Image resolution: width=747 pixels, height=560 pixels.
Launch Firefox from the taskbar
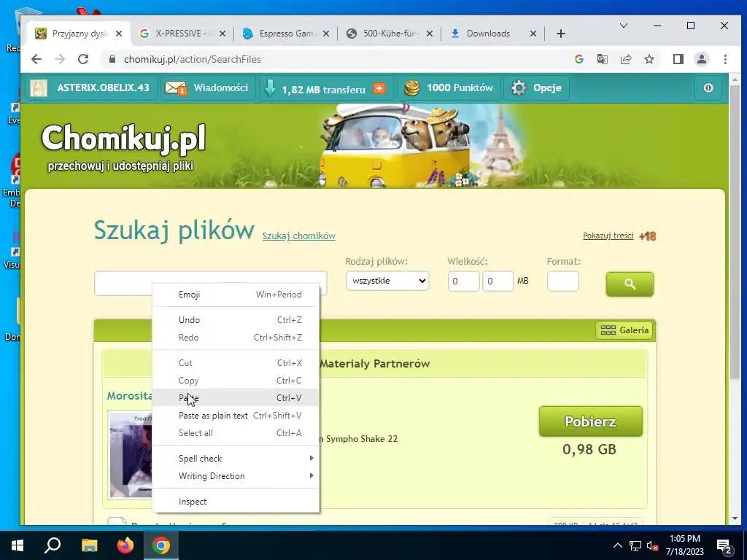point(125,545)
